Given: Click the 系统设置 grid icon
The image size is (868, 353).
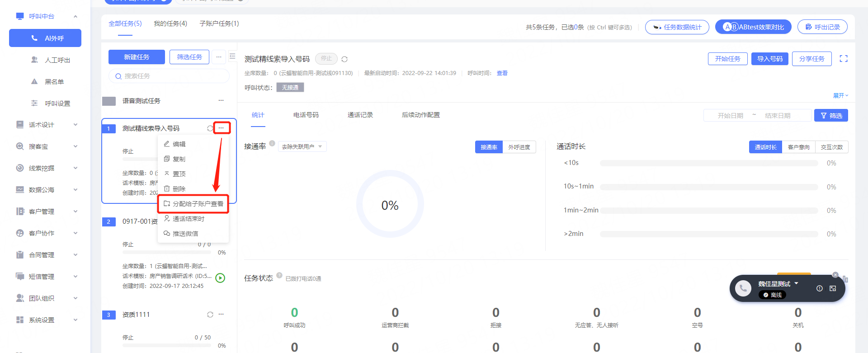Looking at the screenshot, I should 20,320.
